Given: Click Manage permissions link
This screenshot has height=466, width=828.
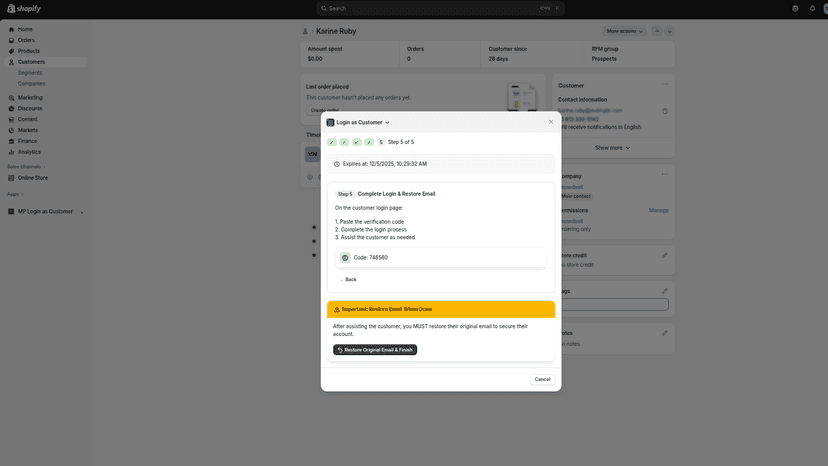Looking at the screenshot, I should [658, 210].
